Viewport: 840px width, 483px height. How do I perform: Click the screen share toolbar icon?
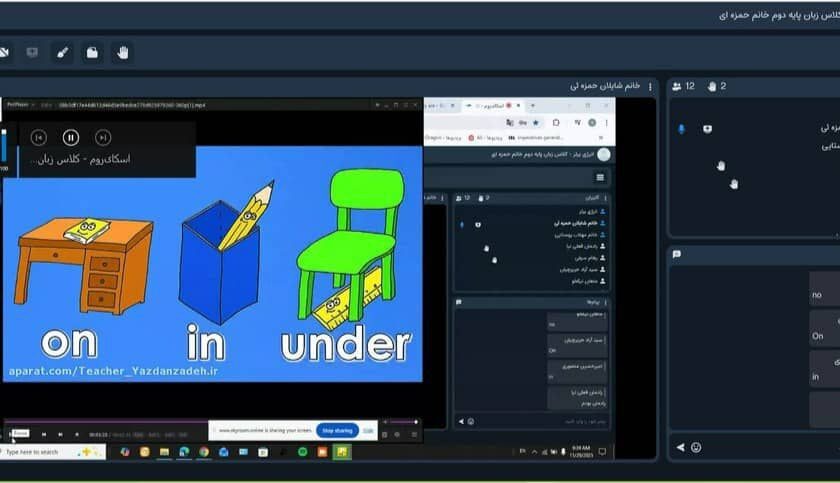pos(32,52)
